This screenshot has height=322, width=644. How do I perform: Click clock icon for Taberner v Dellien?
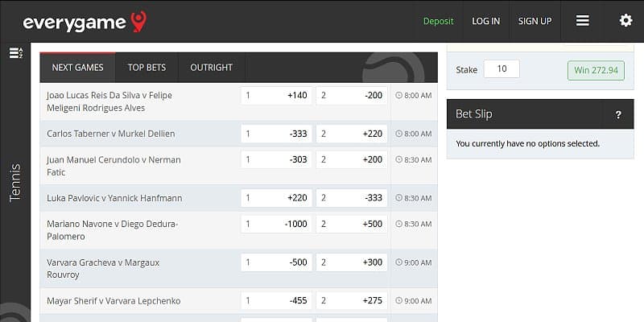[399, 134]
